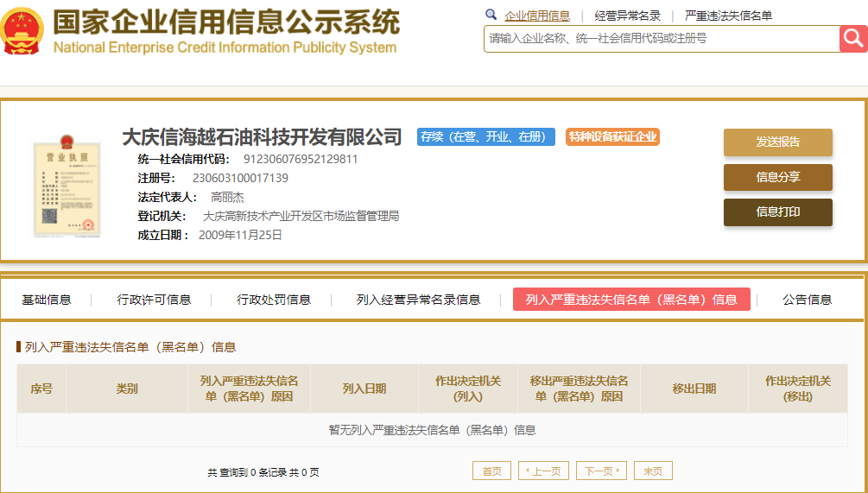Click the 上一页 previous page button
This screenshot has width=868, height=493.
click(x=543, y=471)
